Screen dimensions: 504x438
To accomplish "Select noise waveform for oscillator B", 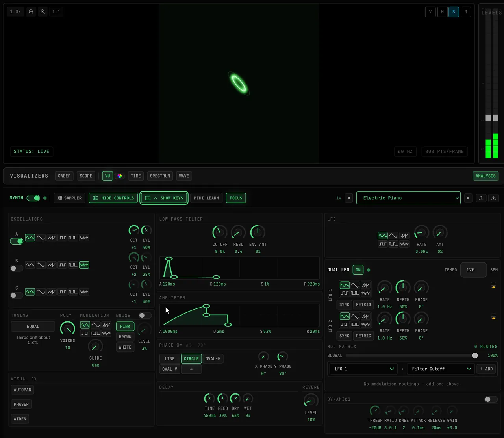I will tap(84, 265).
